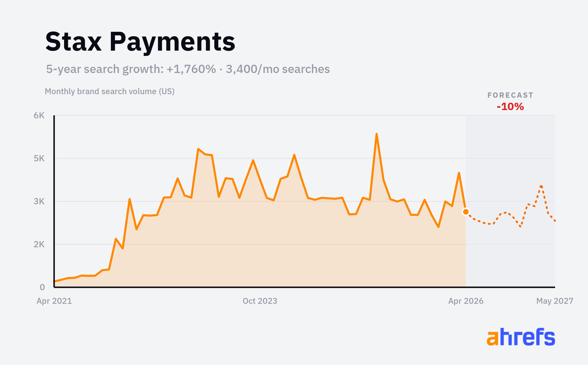Image resolution: width=588 pixels, height=365 pixels.
Task: Click the Monthly brand search volume label
Action: [110, 92]
